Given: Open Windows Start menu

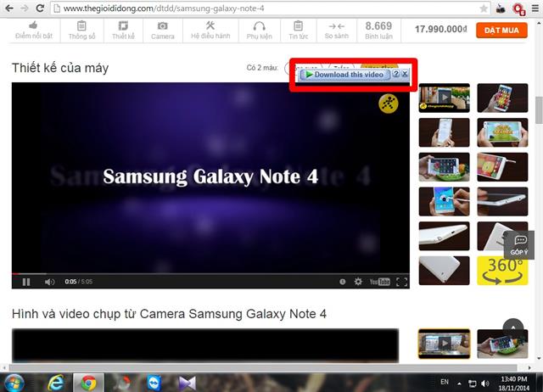Looking at the screenshot, I should [14, 383].
